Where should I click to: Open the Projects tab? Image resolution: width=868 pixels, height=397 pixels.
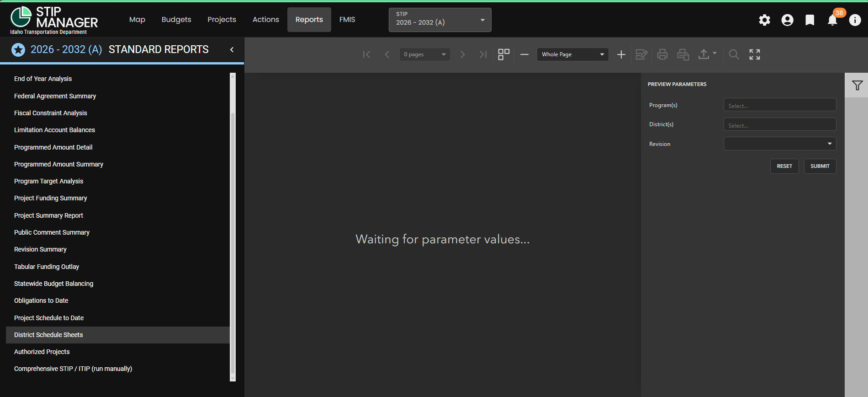(x=222, y=20)
